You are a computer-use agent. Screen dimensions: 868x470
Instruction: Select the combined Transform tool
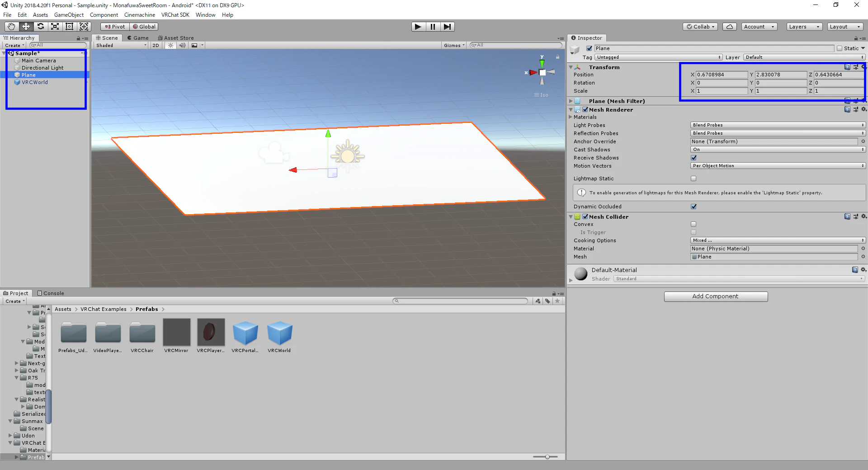pos(84,27)
